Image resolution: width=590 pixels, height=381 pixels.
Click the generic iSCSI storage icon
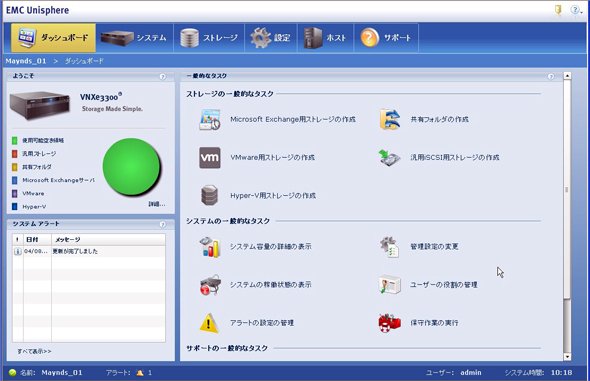tap(389, 158)
